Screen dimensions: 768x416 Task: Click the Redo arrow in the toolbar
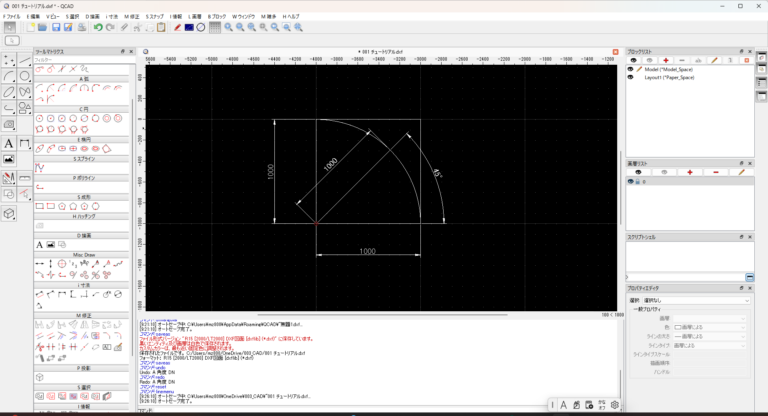pos(112,28)
